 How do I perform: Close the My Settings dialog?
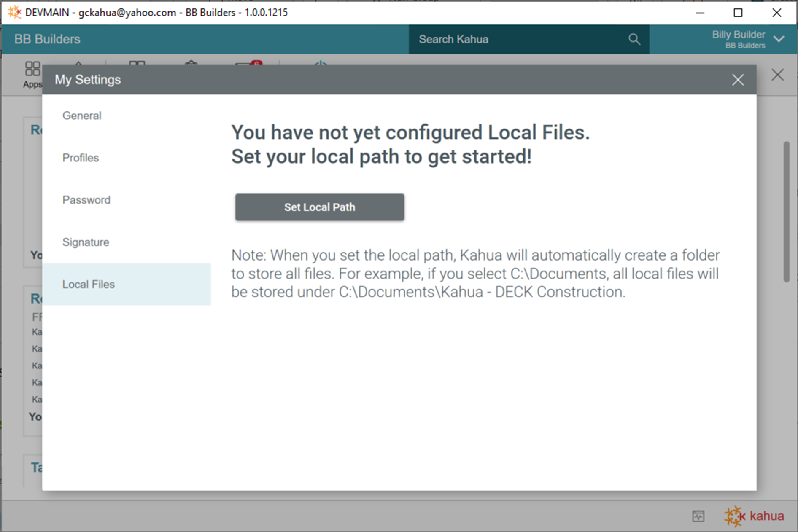[x=738, y=80]
